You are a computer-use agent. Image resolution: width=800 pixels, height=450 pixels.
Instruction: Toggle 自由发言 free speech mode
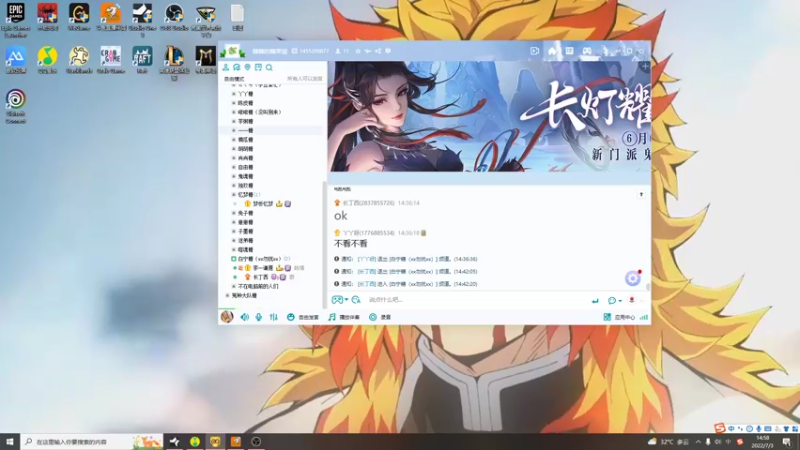pos(303,317)
